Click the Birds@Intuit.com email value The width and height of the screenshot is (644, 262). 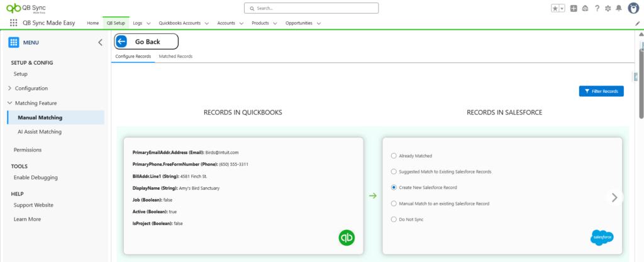point(222,152)
